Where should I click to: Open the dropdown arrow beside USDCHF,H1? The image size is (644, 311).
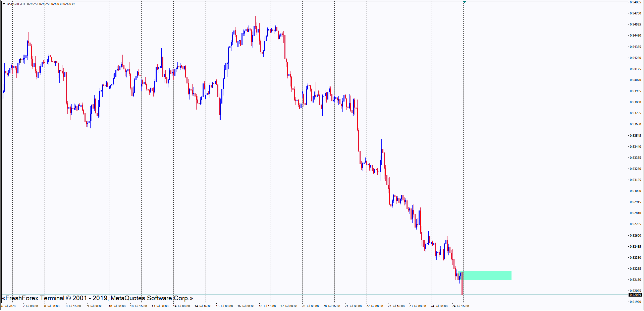click(4, 4)
